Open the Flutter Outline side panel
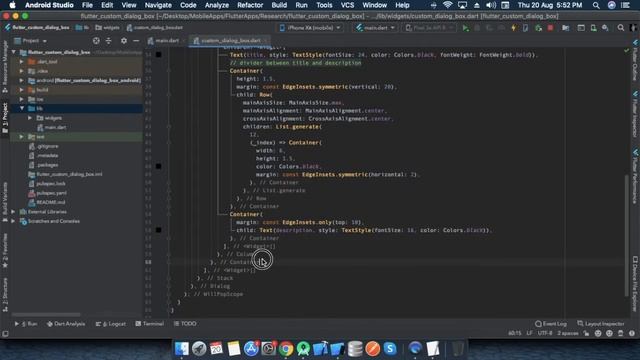Screen dimensions: 640x360 click(x=635, y=60)
